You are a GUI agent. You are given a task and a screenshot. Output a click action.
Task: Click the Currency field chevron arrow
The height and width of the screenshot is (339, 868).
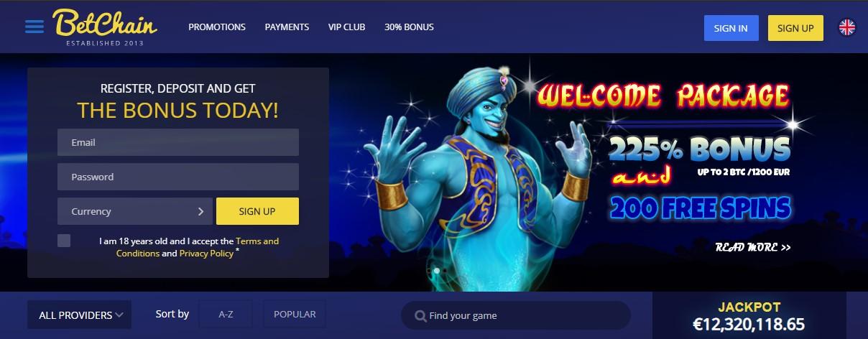[201, 212]
